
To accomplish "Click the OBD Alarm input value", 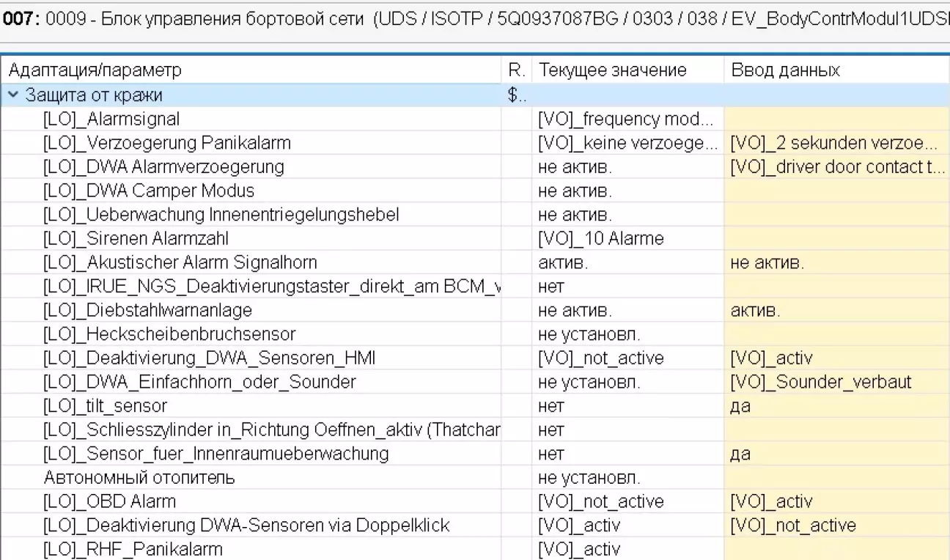I will click(836, 502).
